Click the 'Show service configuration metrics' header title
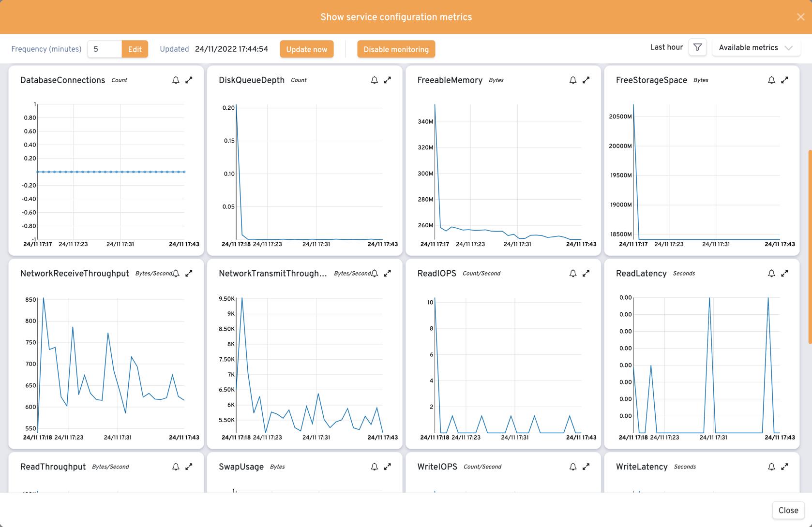 [396, 17]
